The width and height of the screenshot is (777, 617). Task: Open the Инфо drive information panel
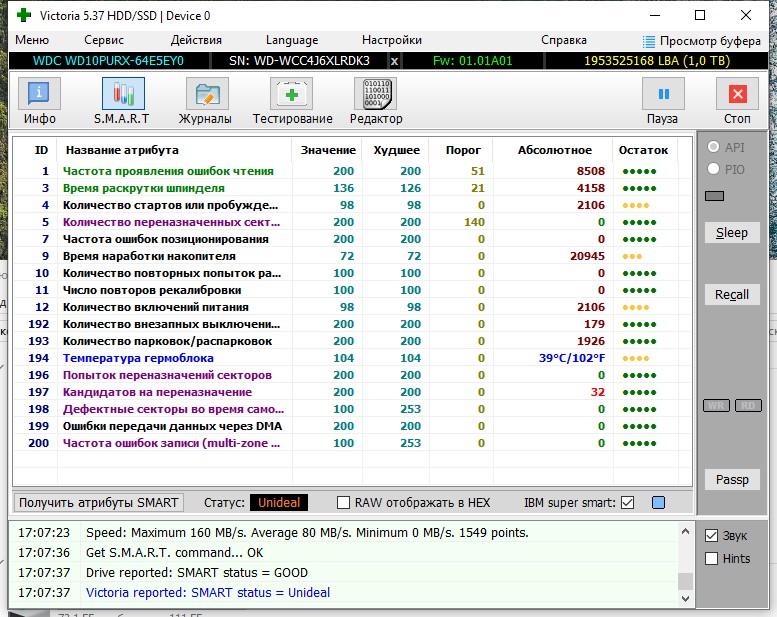(x=39, y=94)
